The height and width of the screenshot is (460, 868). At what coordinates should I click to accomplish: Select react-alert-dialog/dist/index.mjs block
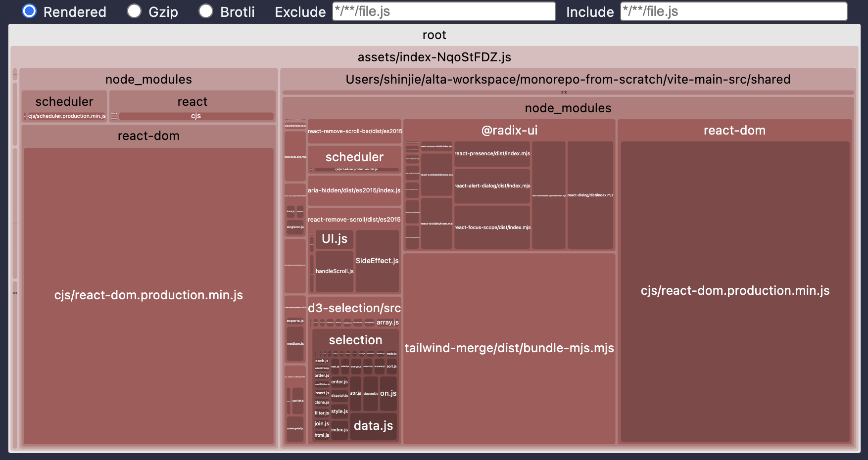pyautogui.click(x=492, y=186)
